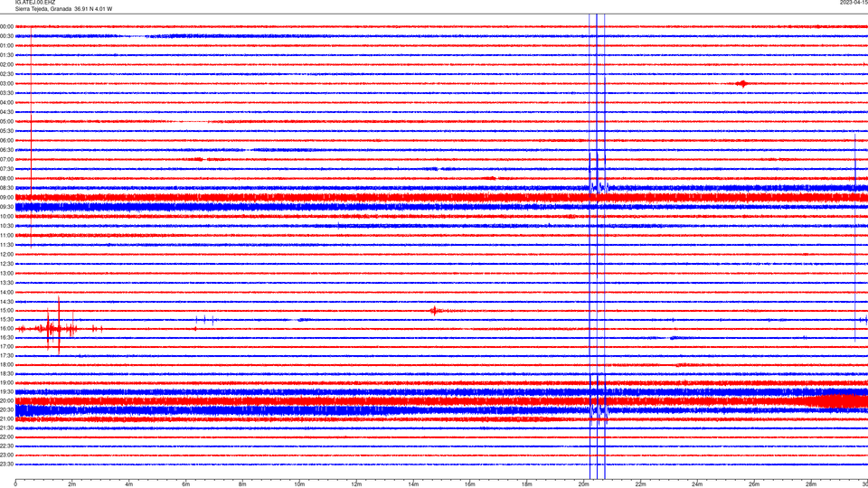Click the 04:00 time label
Image resolution: width=868 pixels, height=488 pixels.
tap(6, 102)
